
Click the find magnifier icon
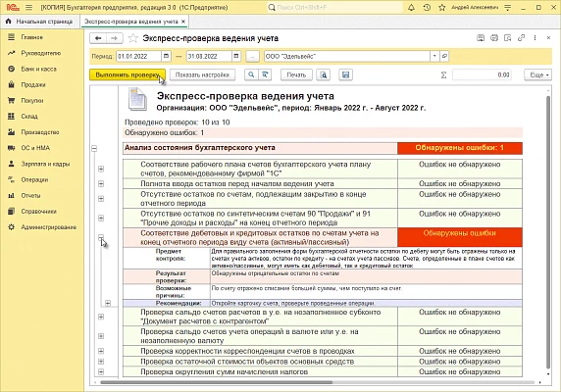coord(251,74)
